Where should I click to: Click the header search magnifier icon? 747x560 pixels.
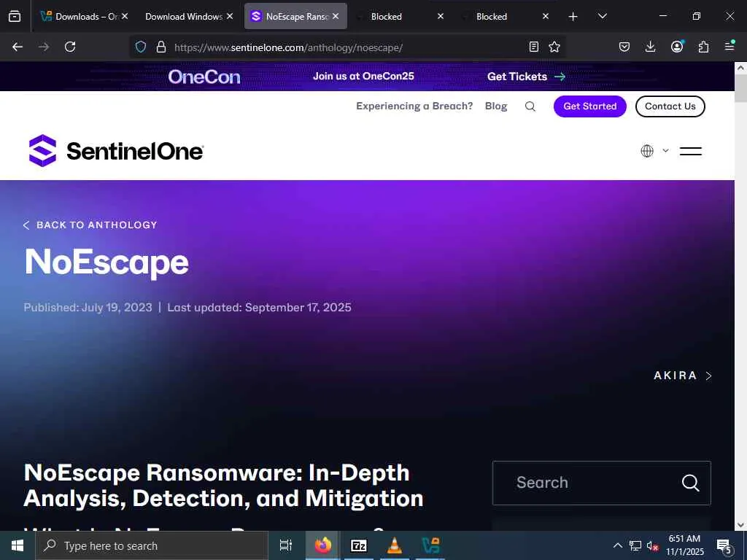530,106
